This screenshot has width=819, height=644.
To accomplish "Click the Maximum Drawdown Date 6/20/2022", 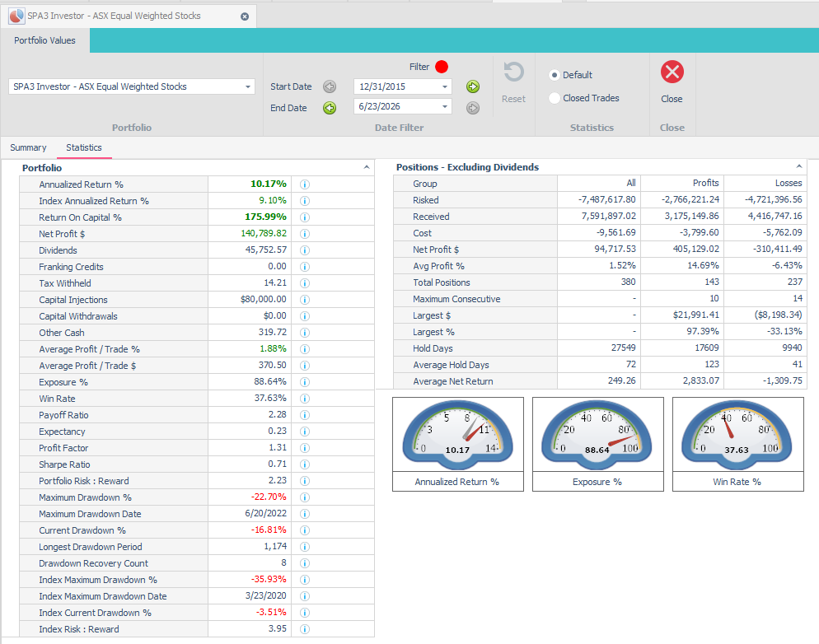I will (x=266, y=514).
